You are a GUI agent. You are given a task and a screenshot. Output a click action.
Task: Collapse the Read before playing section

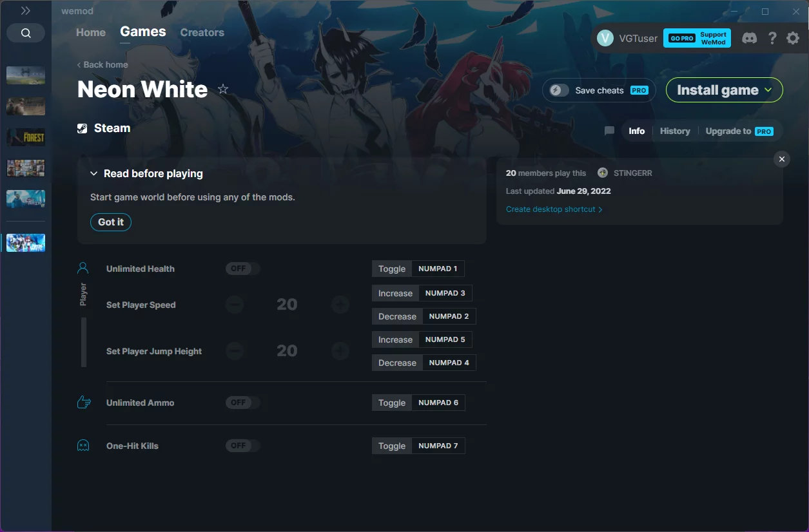[94, 174]
